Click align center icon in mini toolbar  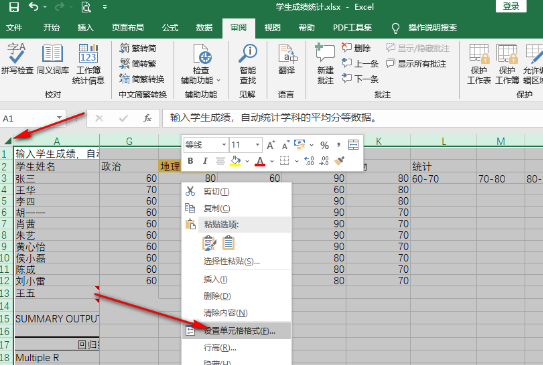pos(220,161)
